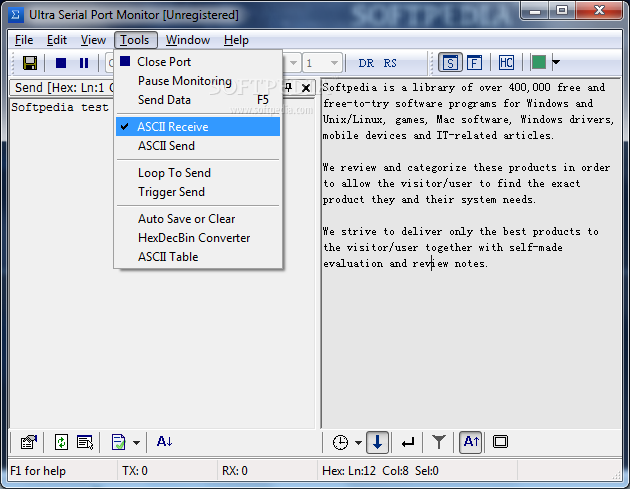
Task: Click the DR toolbar indicator
Action: [x=366, y=63]
